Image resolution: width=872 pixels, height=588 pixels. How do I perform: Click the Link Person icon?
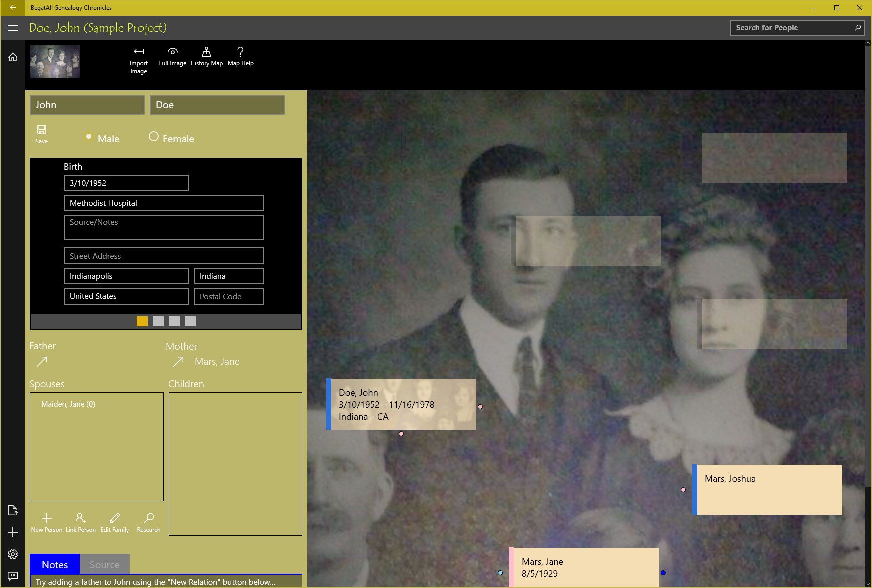click(x=81, y=523)
